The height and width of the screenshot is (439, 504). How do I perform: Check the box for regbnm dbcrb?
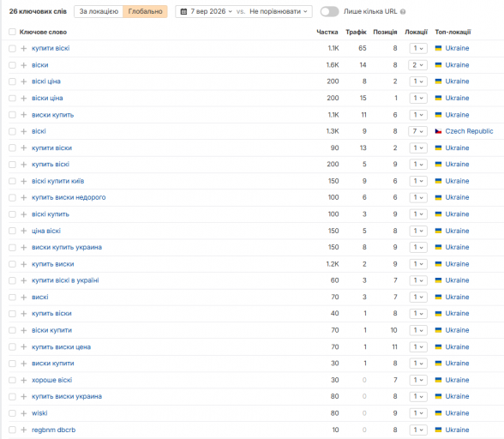click(12, 430)
